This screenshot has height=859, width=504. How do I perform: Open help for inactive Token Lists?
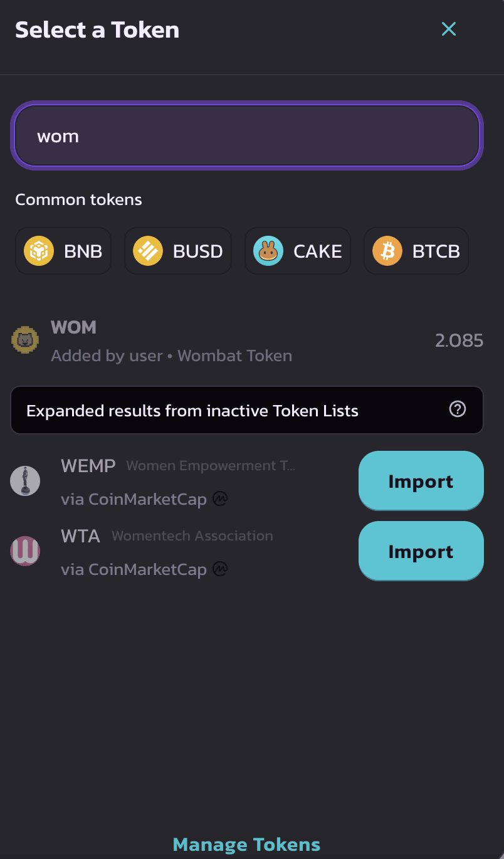458,409
